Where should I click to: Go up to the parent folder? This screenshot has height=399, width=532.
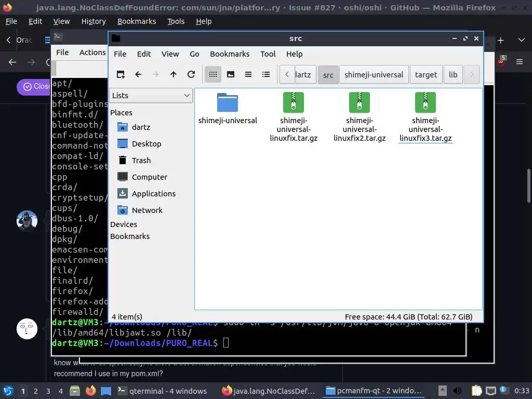174,74
